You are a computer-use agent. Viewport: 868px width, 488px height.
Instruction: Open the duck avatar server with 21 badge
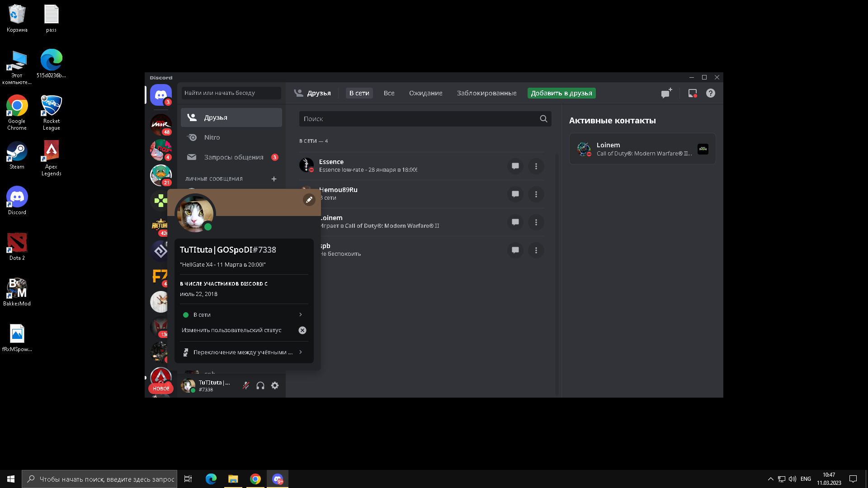161,175
